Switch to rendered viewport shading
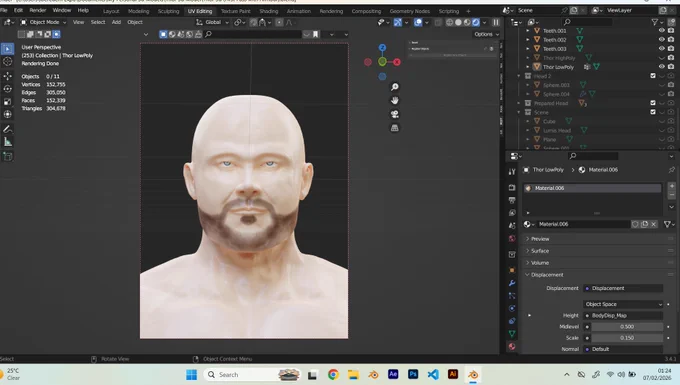 476,22
